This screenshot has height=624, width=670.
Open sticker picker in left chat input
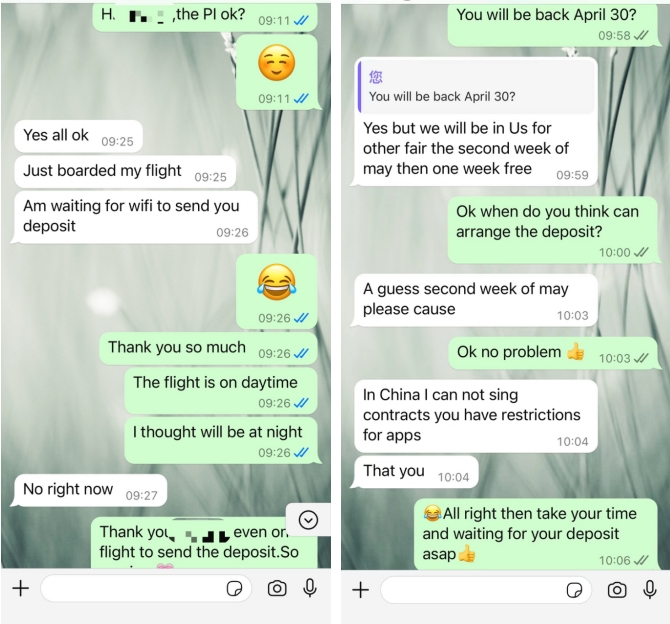click(x=234, y=589)
